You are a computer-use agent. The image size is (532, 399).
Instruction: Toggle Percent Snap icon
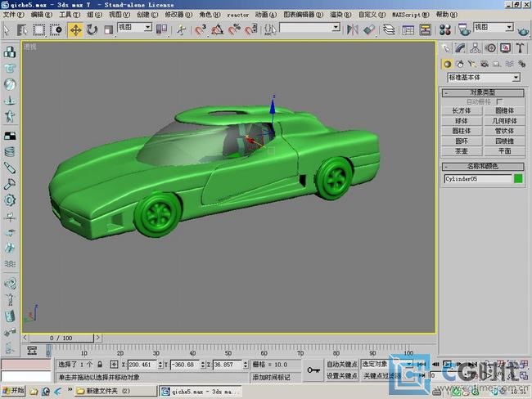tap(234, 29)
